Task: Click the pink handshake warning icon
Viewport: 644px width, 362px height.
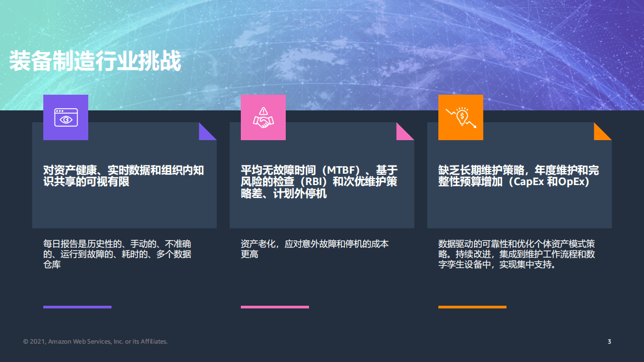Action: pyautogui.click(x=263, y=117)
